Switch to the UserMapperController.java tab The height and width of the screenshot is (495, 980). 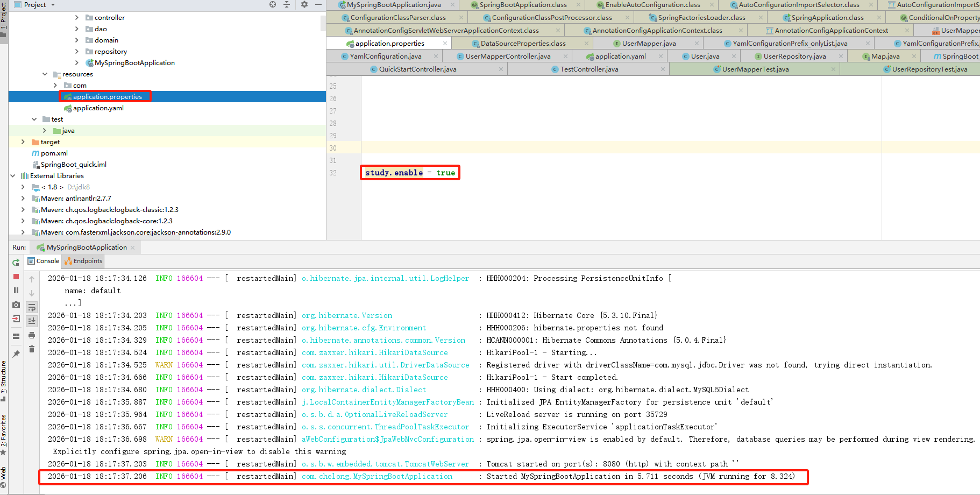tap(508, 56)
